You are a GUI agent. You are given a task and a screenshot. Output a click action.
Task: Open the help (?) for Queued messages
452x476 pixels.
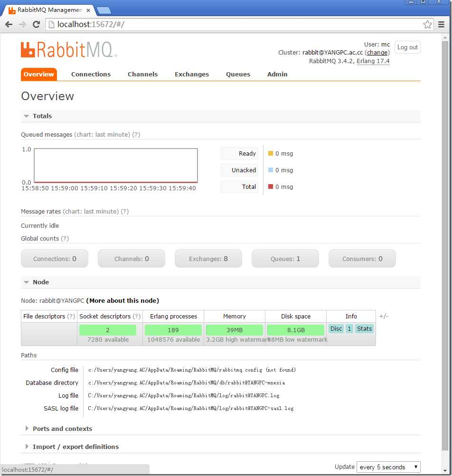tap(136, 134)
